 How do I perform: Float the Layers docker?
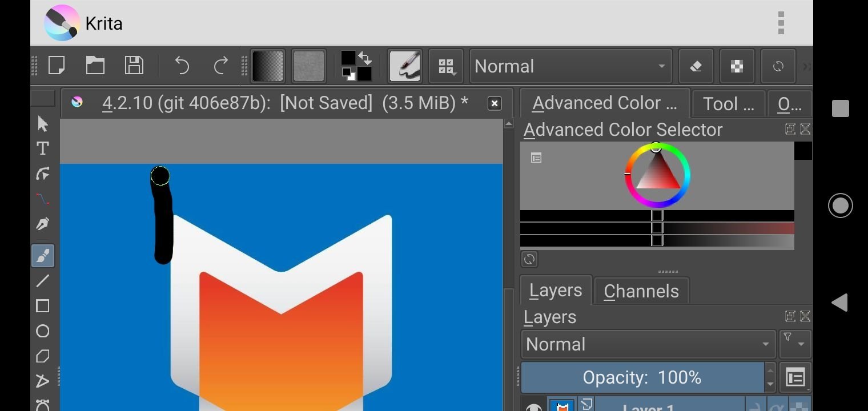(790, 316)
